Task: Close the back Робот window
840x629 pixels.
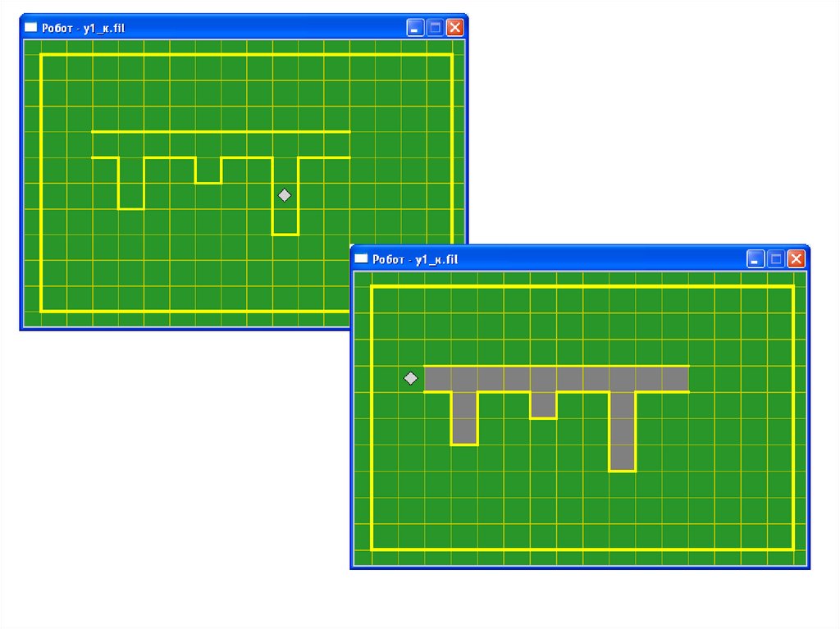Action: [x=454, y=27]
